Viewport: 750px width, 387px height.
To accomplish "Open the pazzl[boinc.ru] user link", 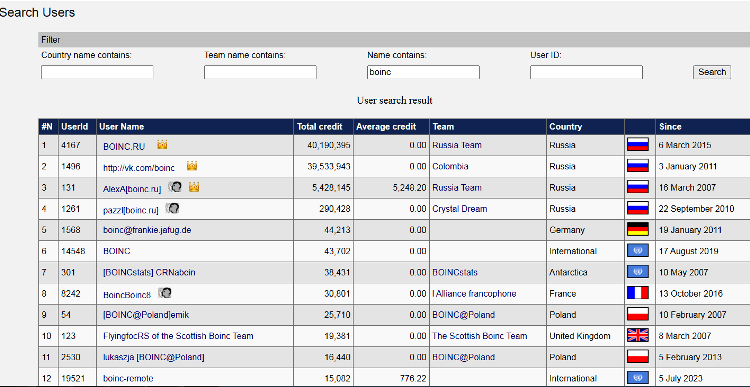I will (131, 210).
